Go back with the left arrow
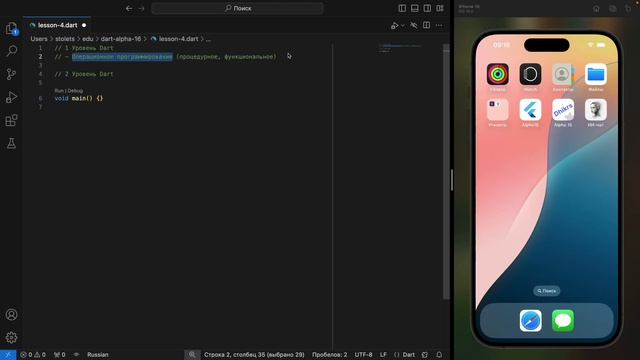 pos(129,8)
